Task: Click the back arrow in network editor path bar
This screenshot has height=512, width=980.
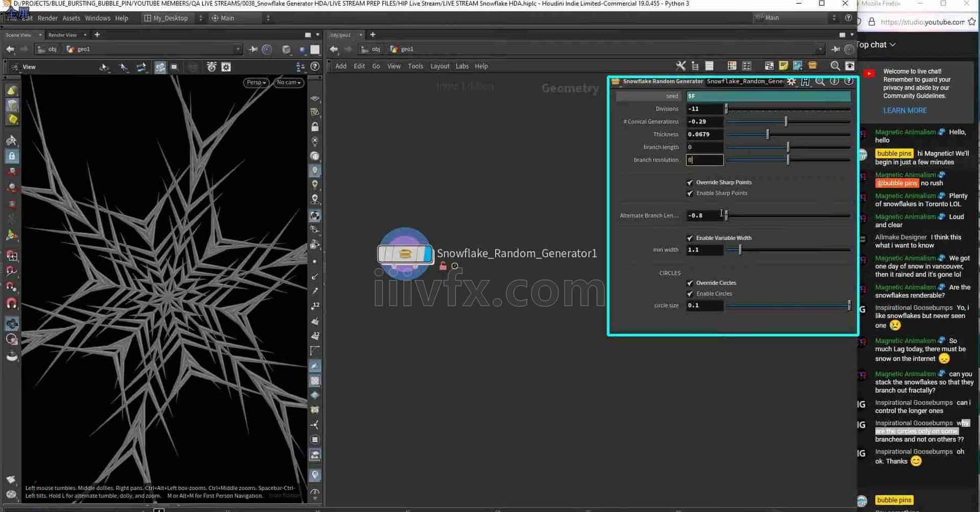Action: pos(334,49)
